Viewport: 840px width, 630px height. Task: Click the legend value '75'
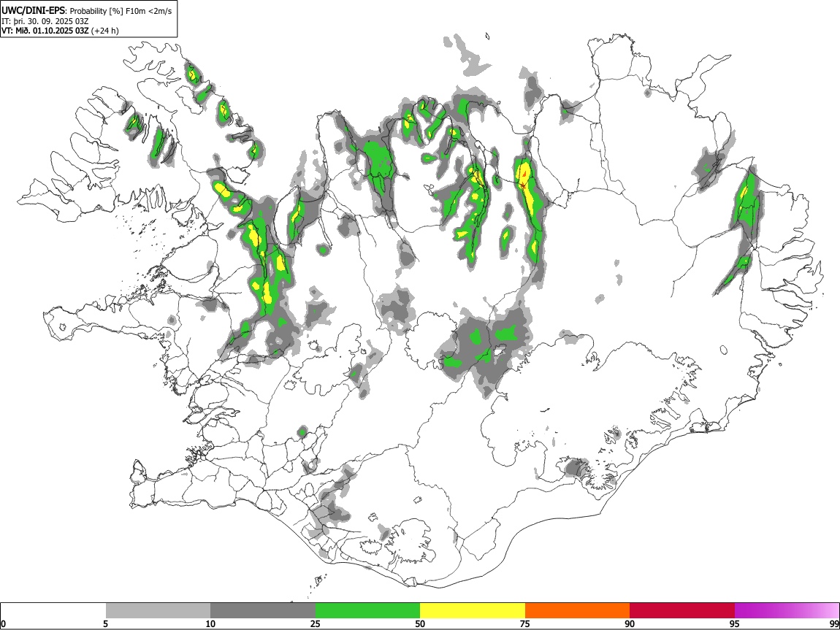pos(525,623)
